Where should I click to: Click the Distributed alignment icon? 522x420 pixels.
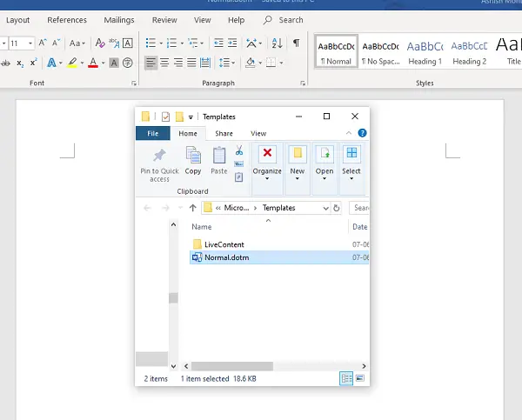[x=205, y=63]
